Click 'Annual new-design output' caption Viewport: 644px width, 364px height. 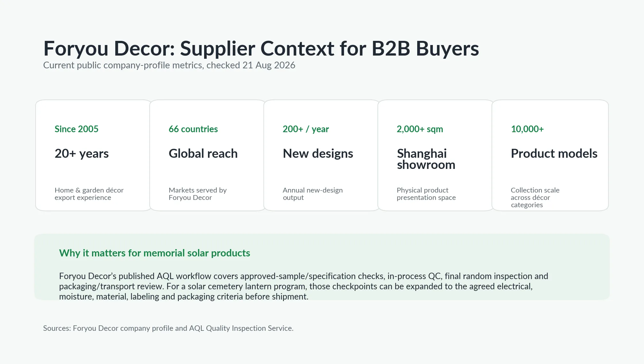coord(312,194)
